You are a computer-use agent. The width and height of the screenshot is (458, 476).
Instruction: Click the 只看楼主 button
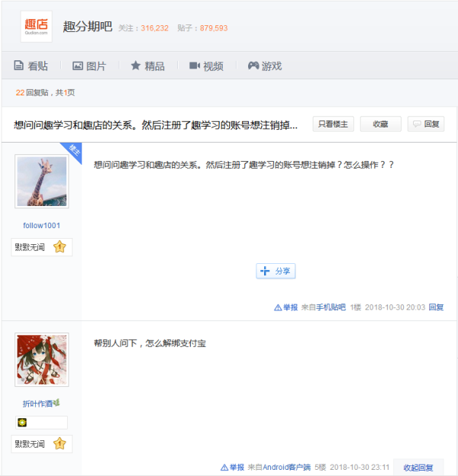click(333, 124)
